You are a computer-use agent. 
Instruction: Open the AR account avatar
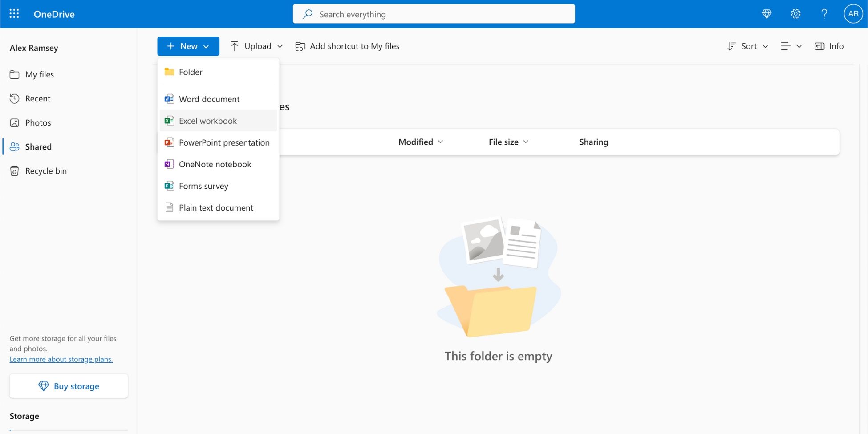point(853,14)
